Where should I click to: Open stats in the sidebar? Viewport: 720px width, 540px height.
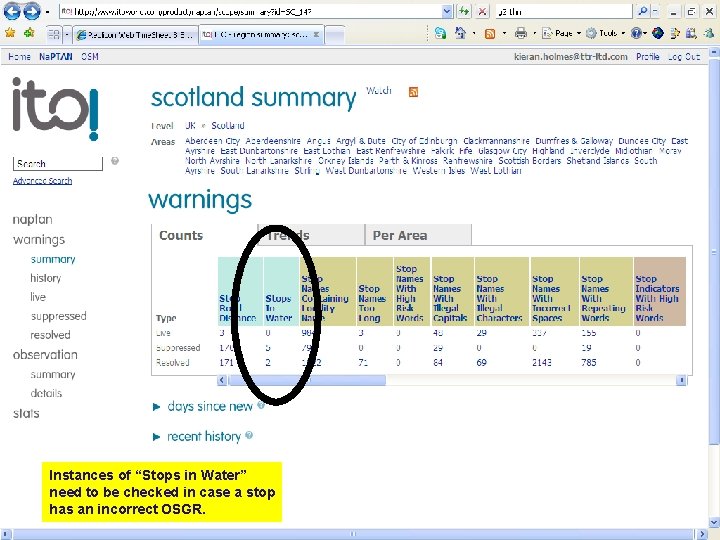26,413
